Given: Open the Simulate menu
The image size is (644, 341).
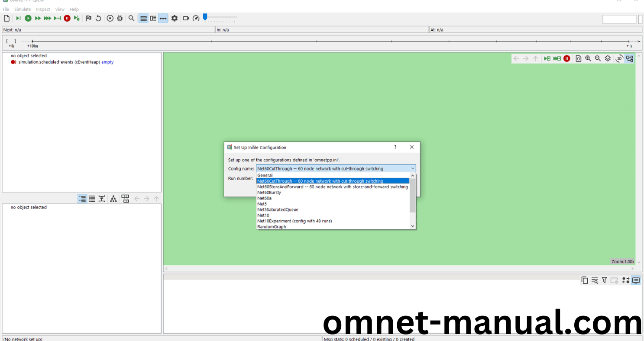Looking at the screenshot, I should tap(23, 9).
